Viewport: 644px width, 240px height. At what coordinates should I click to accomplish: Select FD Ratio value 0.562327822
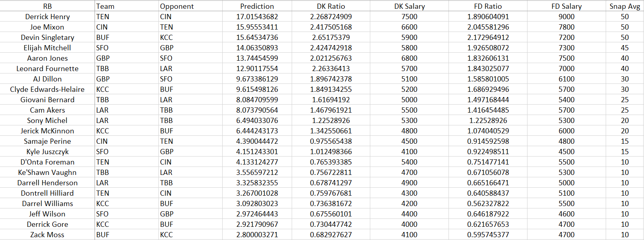(488, 203)
